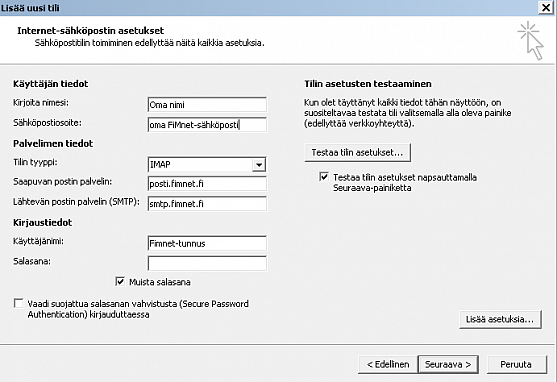Click the Muista salasana label text
This screenshot has height=382, width=557.
tap(160, 282)
